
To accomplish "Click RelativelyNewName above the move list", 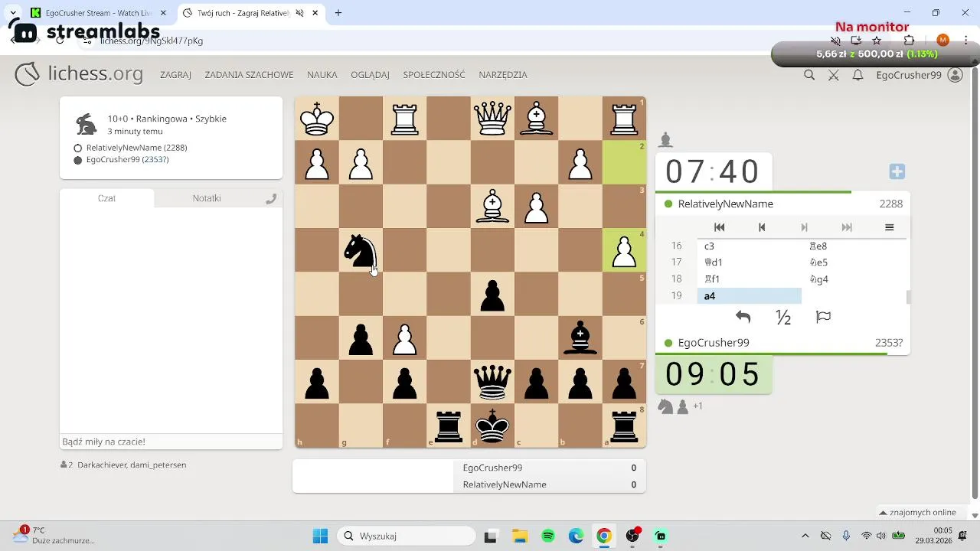I will click(x=726, y=204).
